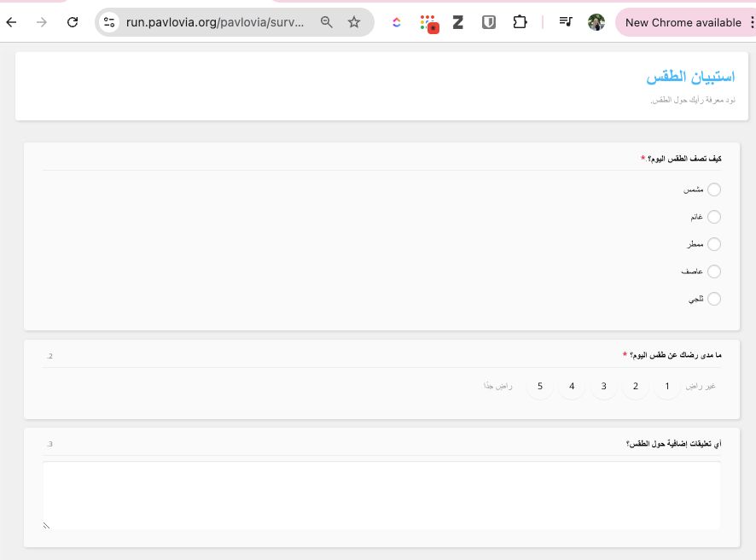Open the Zotero Z extension icon
The image size is (756, 560).
click(458, 22)
